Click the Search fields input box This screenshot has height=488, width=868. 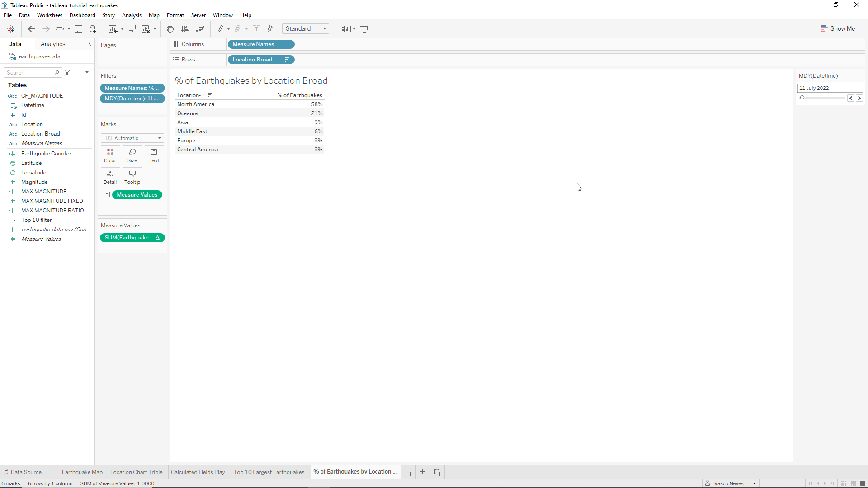29,73
